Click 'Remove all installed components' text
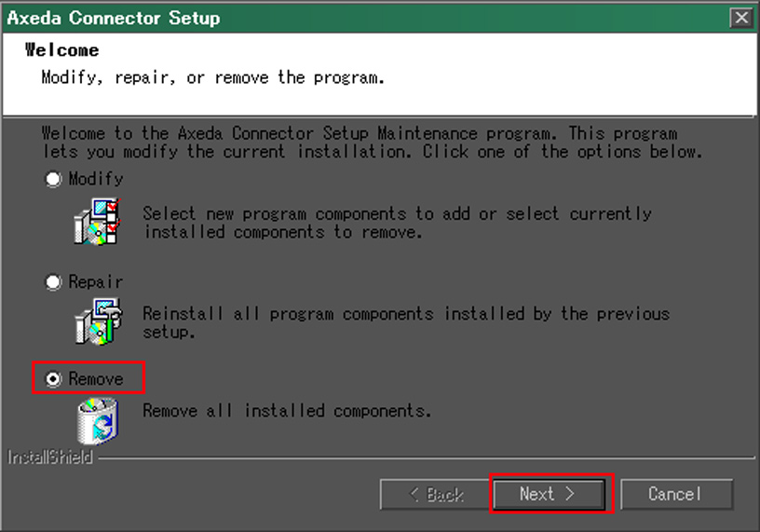Screen dimensions: 760x532 pos(287,411)
